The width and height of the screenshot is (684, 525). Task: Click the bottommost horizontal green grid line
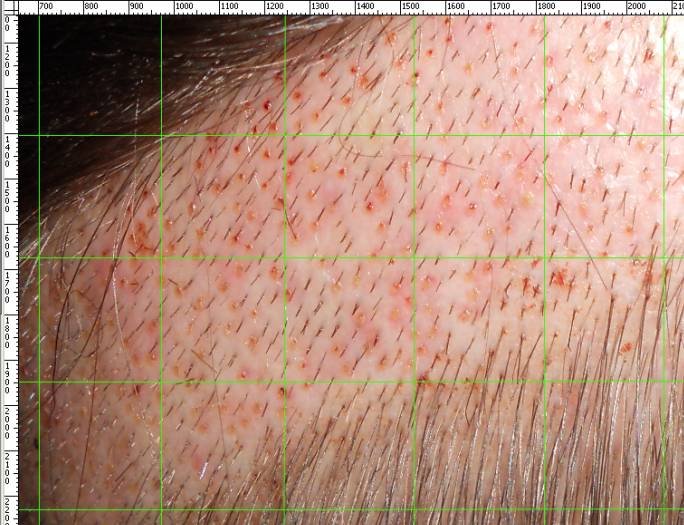pyautogui.click(x=350, y=509)
